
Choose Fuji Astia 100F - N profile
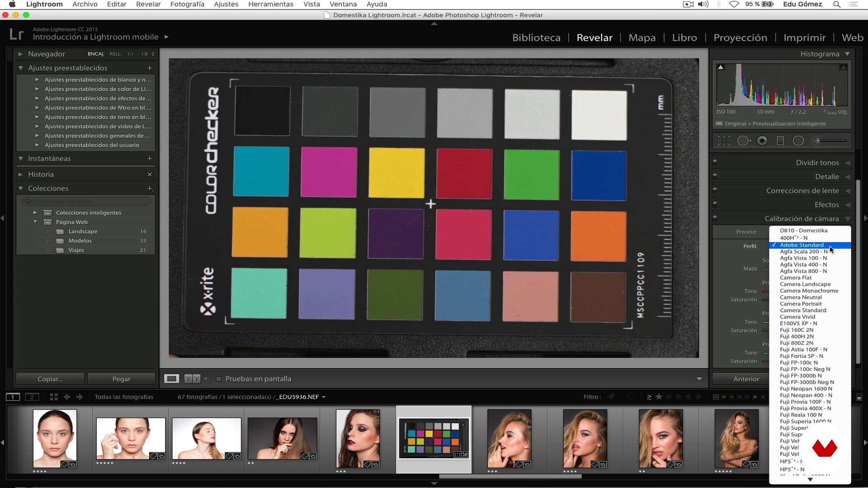[x=803, y=349]
